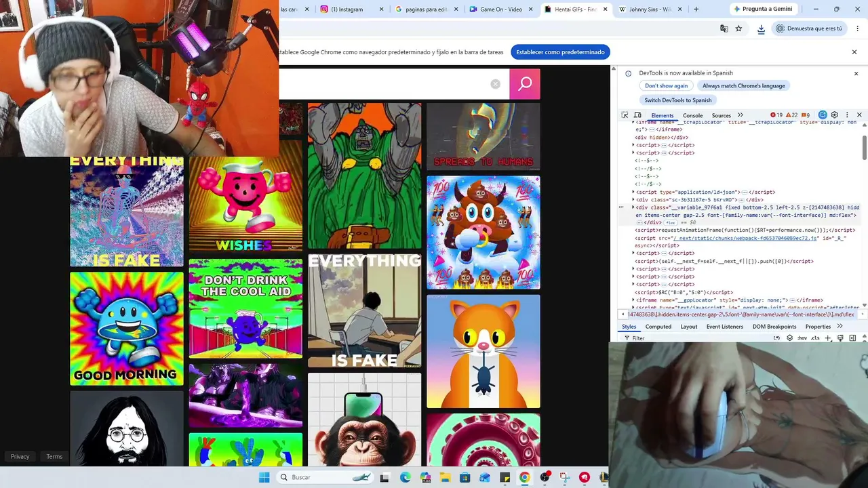Bookmark this page with the star icon
The height and width of the screenshot is (488, 868).
click(x=738, y=28)
